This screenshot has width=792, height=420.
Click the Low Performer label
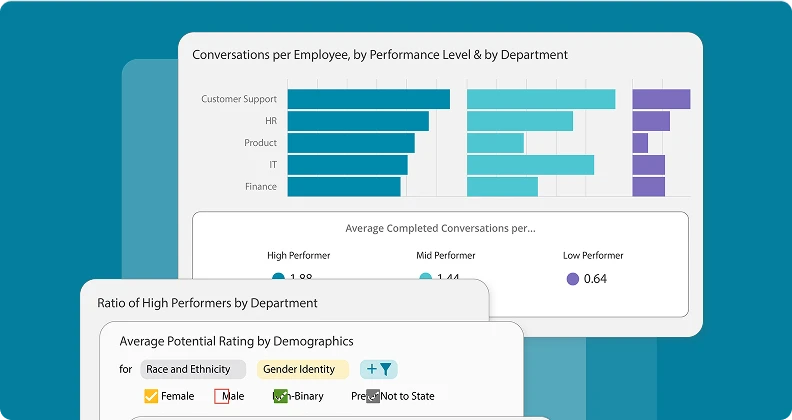(593, 255)
